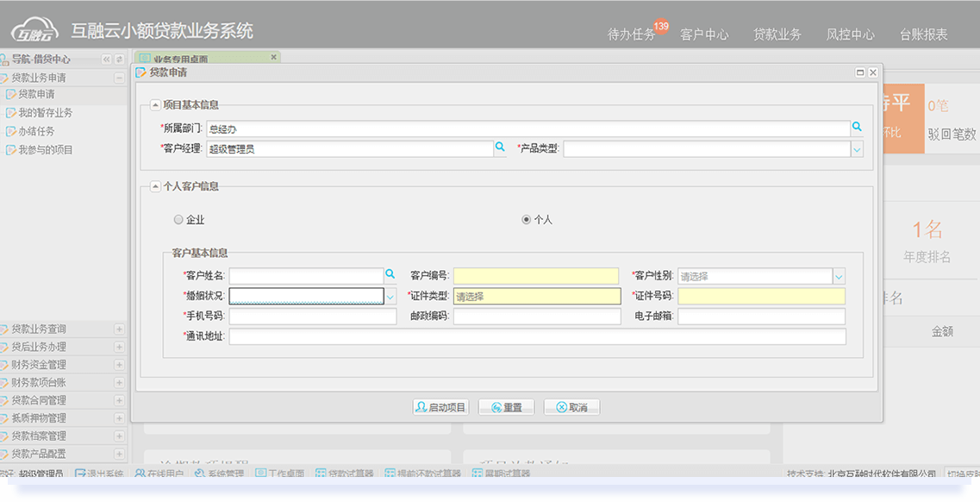Expand 贷后业务办理 with its plus button

119,347
